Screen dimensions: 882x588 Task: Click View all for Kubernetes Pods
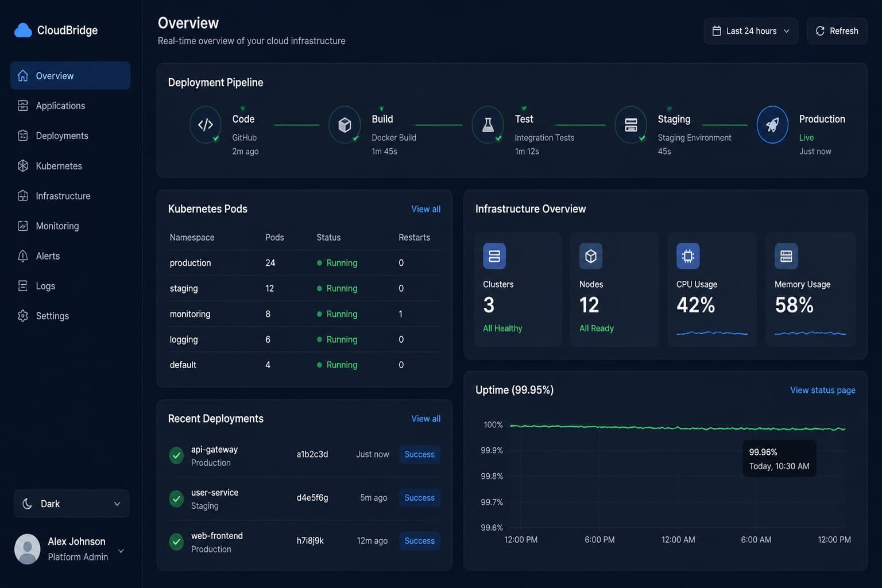(x=425, y=209)
